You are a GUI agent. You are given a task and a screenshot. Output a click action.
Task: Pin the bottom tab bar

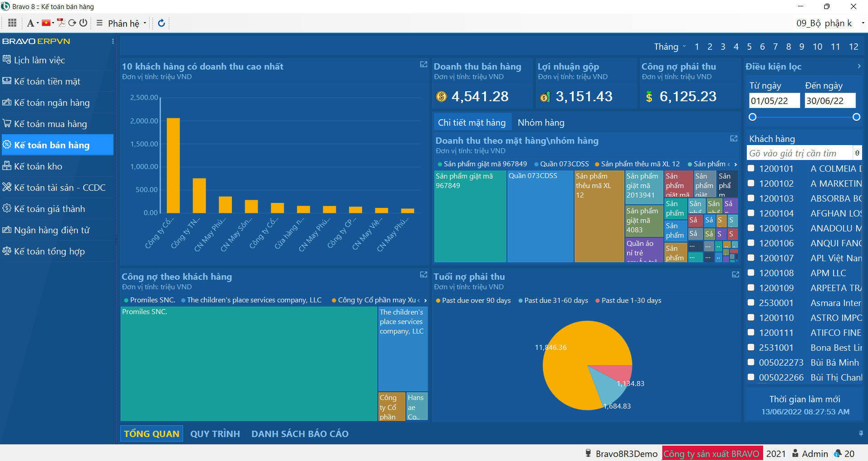pyautogui.click(x=861, y=433)
